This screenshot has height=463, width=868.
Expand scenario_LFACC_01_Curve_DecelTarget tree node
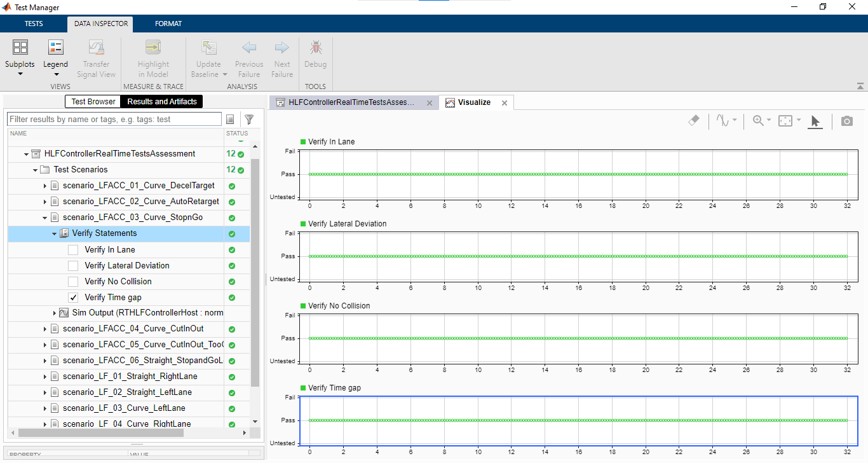(x=45, y=186)
